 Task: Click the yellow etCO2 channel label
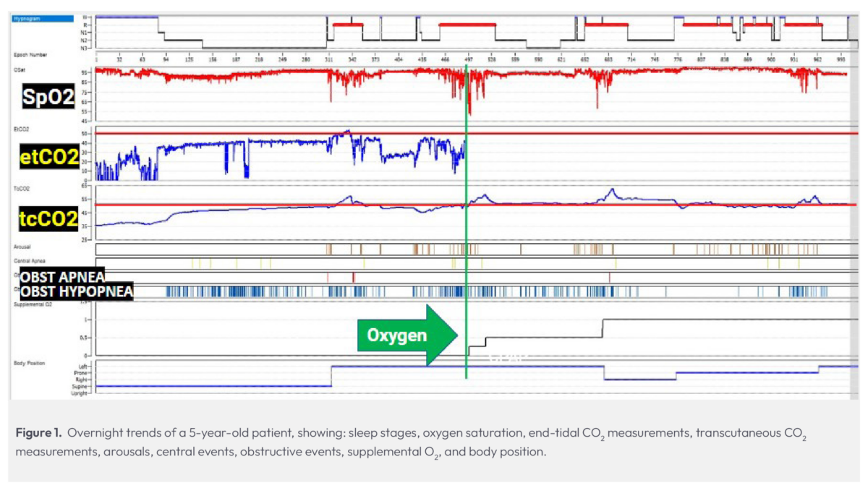click(49, 156)
